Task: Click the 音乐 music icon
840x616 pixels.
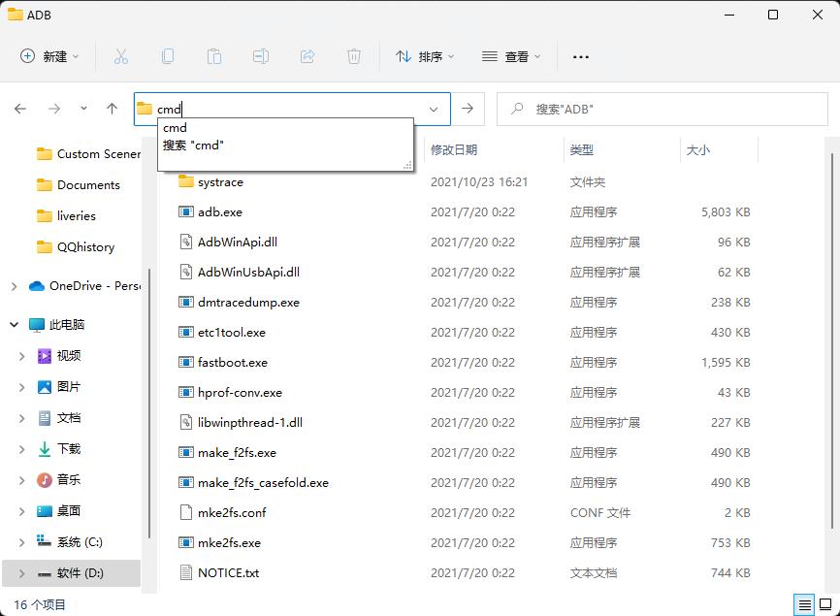Action: pos(45,480)
